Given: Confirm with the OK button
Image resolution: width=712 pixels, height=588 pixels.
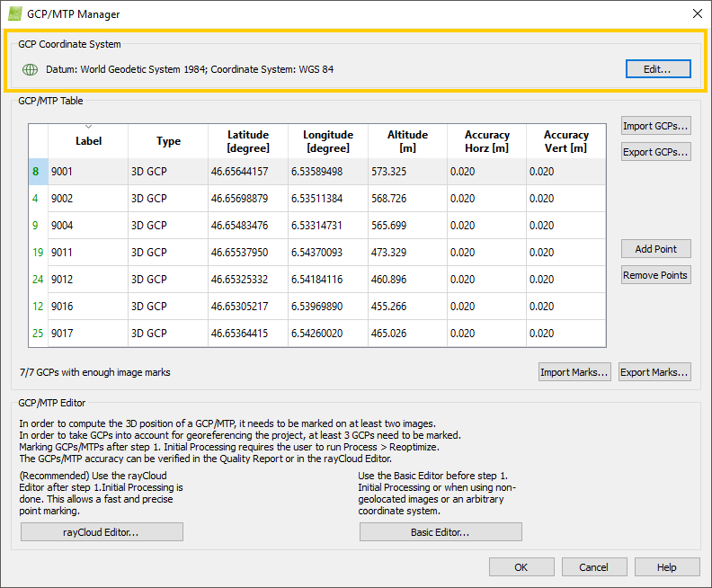Looking at the screenshot, I should tap(521, 567).
